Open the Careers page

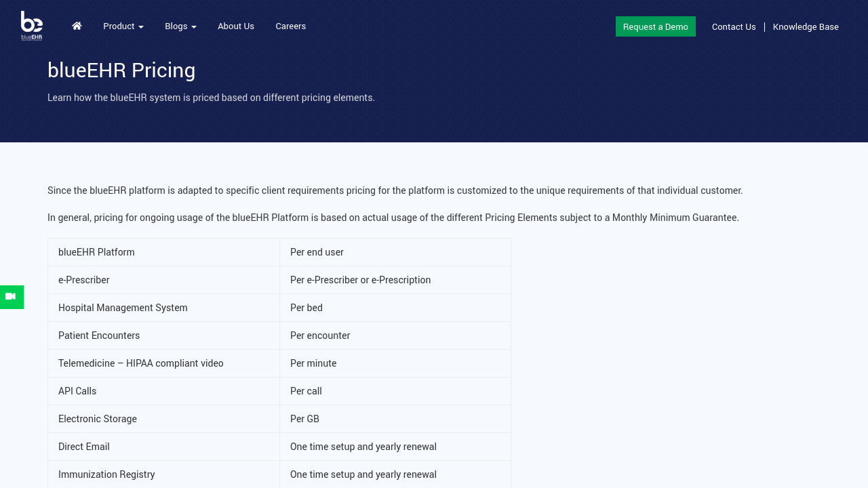point(290,26)
